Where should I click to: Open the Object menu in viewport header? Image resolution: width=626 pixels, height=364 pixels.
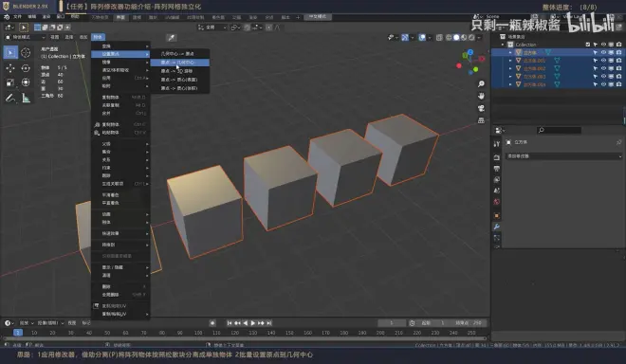point(98,37)
